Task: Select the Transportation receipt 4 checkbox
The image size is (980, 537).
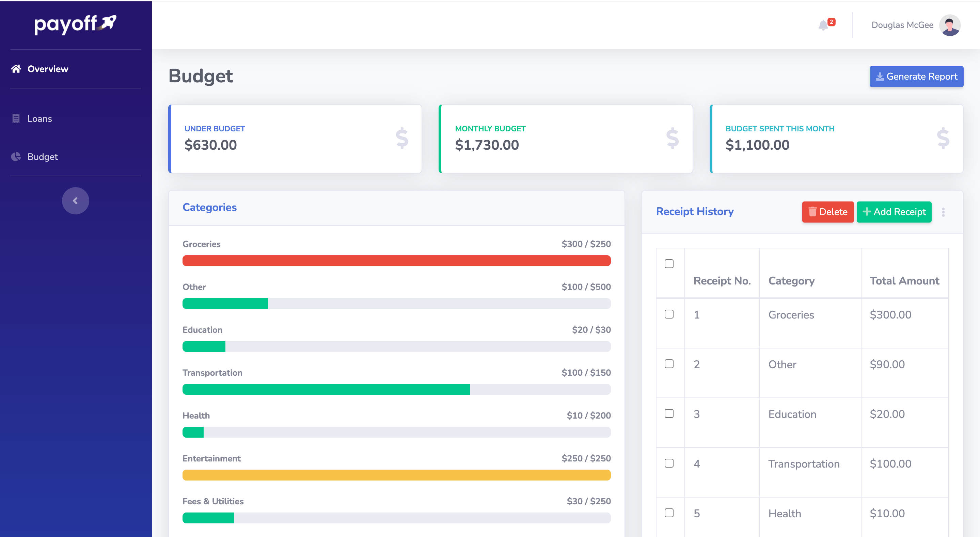Action: point(669,463)
